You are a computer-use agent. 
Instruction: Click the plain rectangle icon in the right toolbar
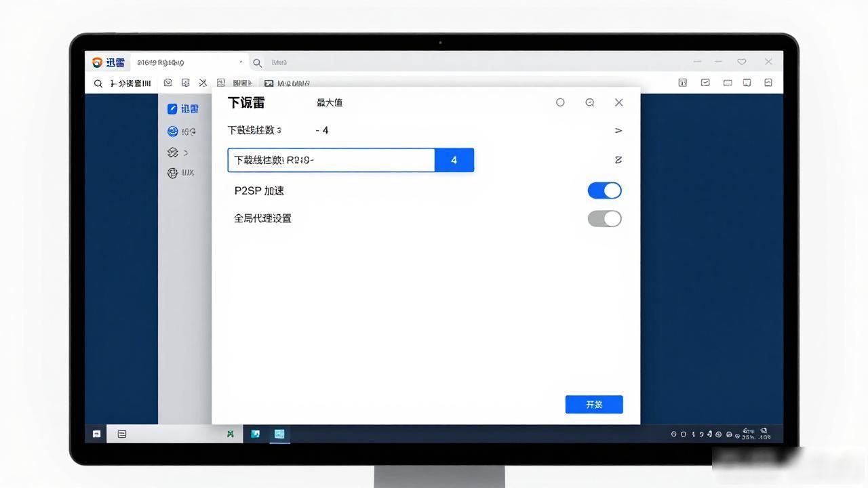[x=728, y=83]
